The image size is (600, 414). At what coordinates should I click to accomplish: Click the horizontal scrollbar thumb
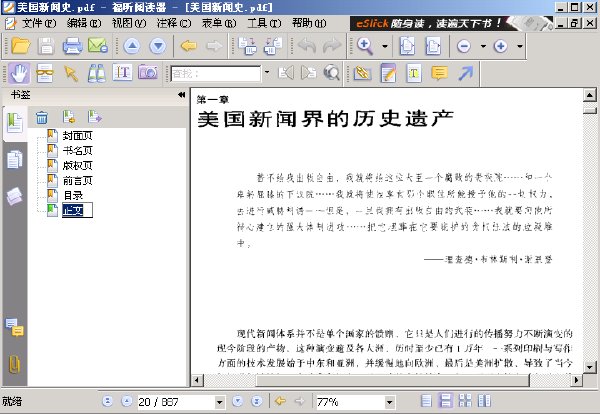pyautogui.click(x=393, y=380)
